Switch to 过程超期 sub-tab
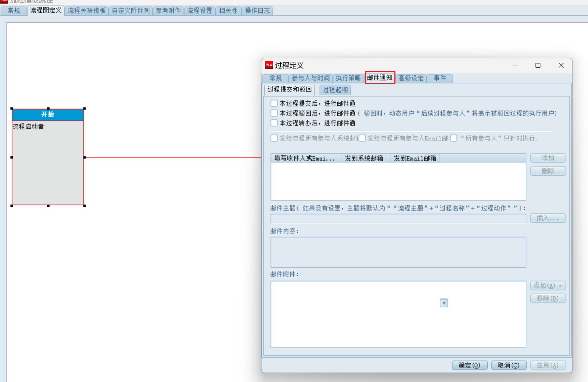The height and width of the screenshot is (382, 588). (335, 90)
